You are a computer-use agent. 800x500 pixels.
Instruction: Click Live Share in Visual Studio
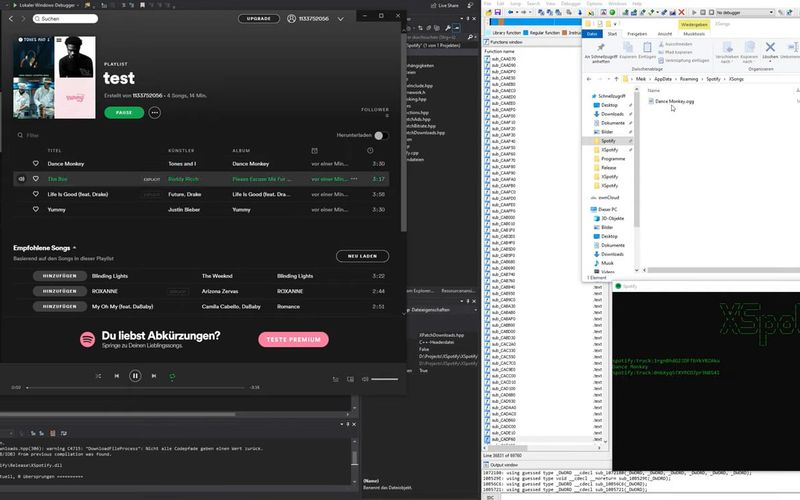[x=444, y=5]
